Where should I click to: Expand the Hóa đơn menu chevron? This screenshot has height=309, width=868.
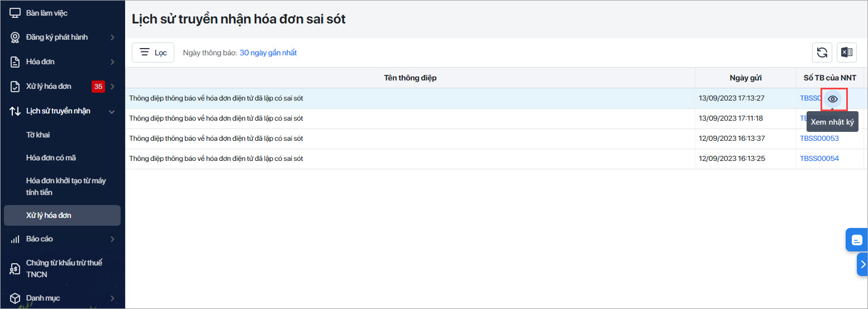pos(112,62)
